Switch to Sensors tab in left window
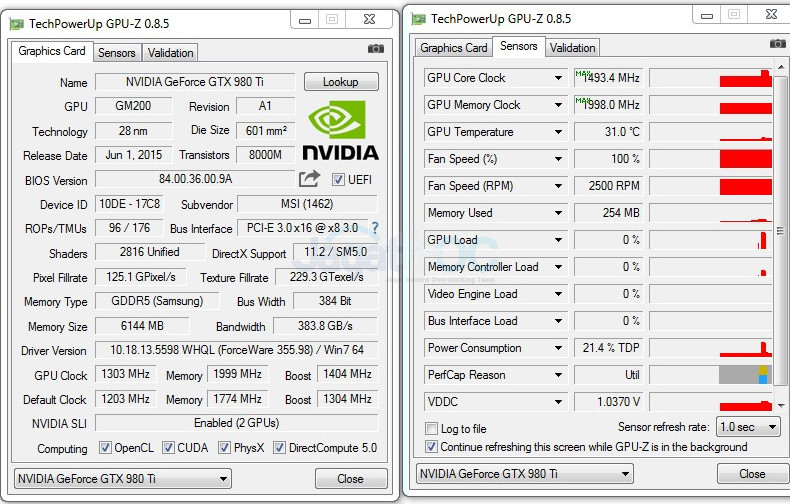This screenshot has width=790, height=504. tap(116, 52)
